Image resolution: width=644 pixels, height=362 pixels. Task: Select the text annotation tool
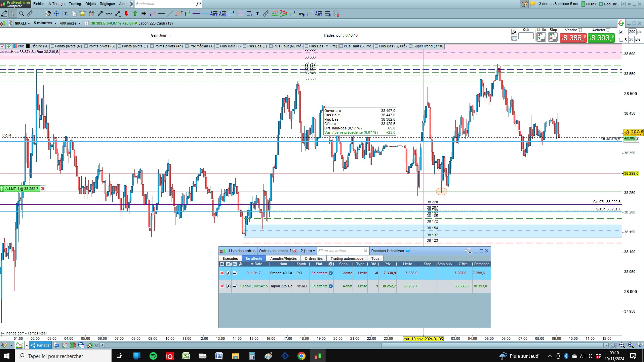tap(65, 14)
